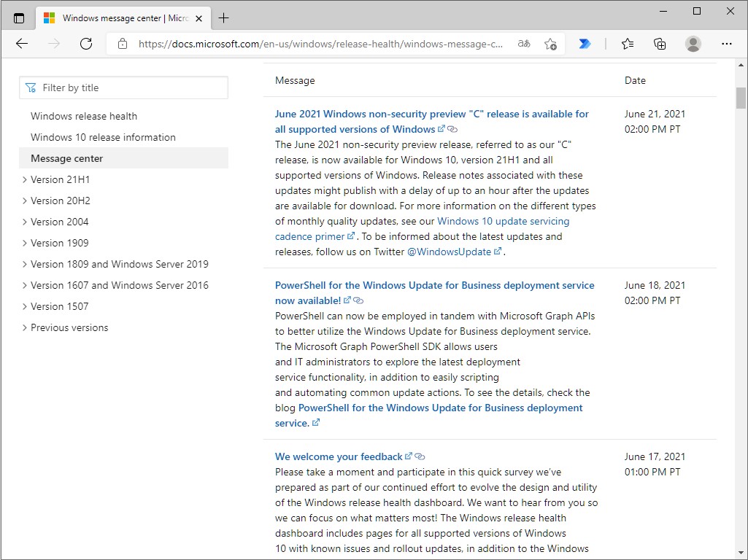Screen dimensions: 748x560
Task: View site information via the lock icon
Action: tap(121, 43)
